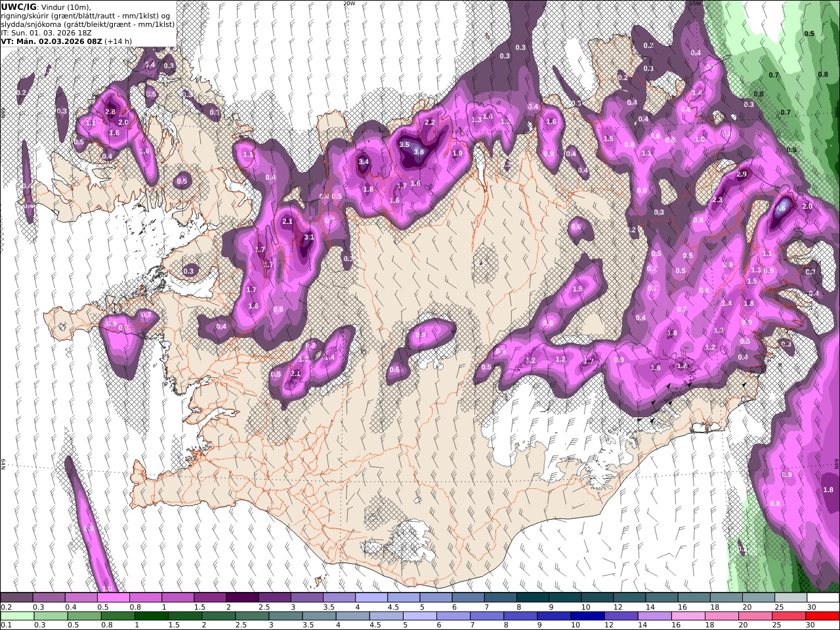Click the '3.5' label in the upper legend row
840x630 pixels.
tap(328, 607)
